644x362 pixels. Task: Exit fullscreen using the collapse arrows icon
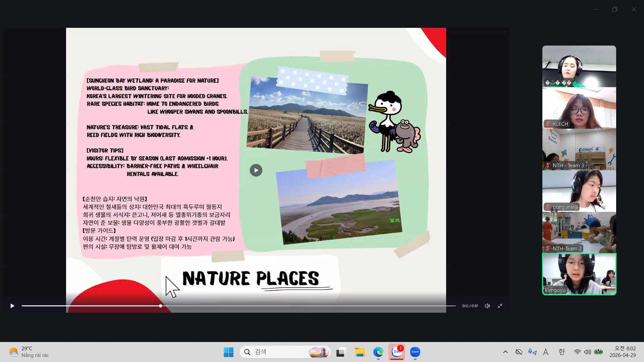[x=500, y=306]
